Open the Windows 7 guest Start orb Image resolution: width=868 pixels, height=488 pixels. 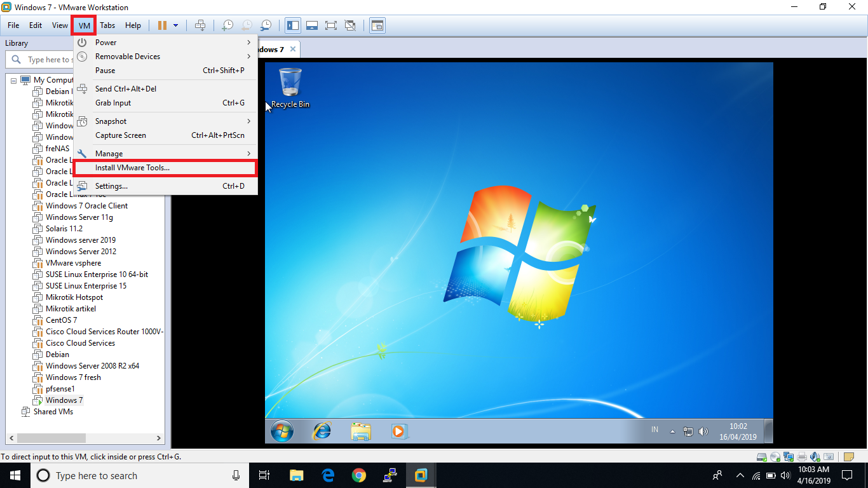282,431
